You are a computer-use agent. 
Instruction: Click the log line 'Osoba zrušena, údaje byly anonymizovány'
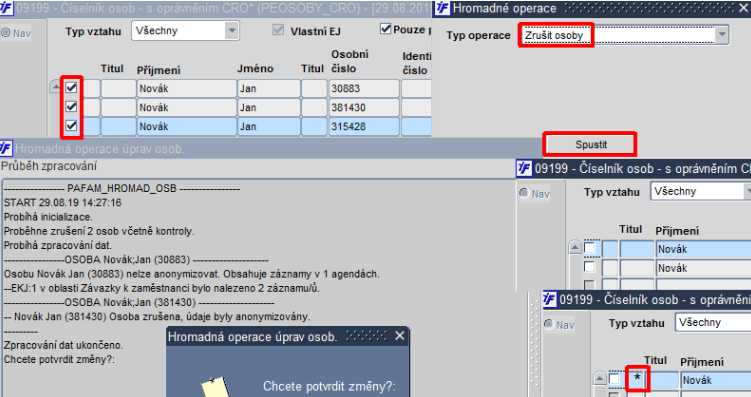click(x=157, y=317)
